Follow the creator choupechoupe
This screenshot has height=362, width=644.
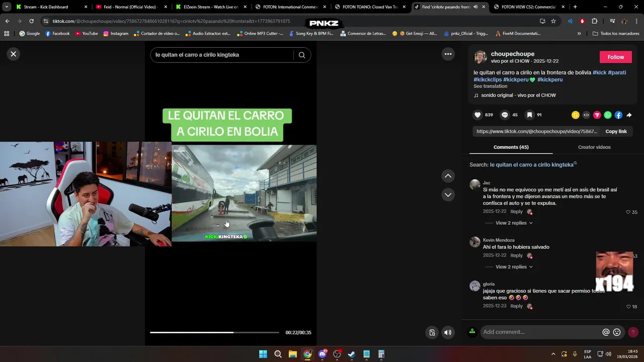tap(615, 57)
